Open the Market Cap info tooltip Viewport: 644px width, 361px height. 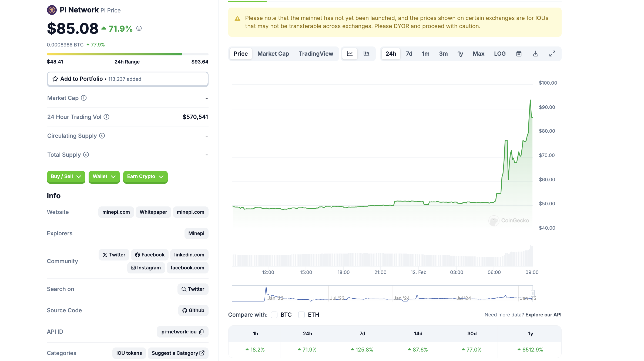pos(83,98)
